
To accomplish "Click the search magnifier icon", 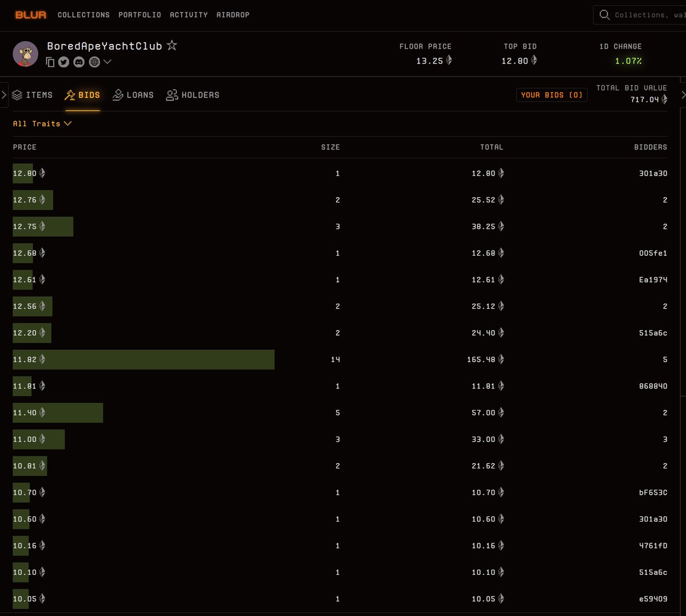I will tap(604, 15).
